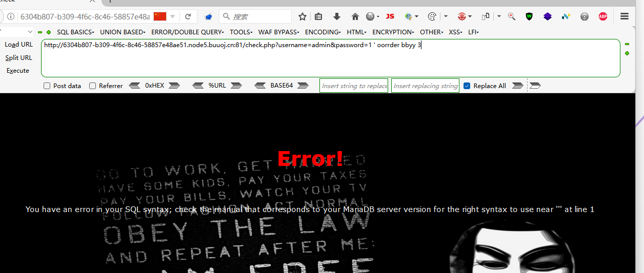Click the outlined arrow at end of replace row
Viewport: 644px width, 273px height.
click(535, 86)
